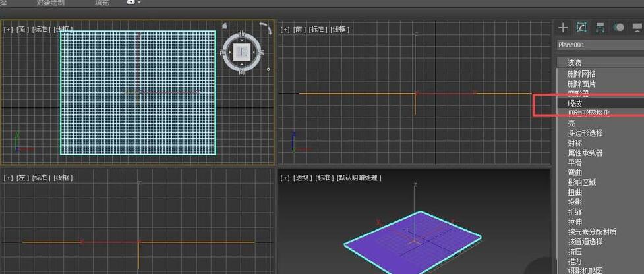Apply the 平滑 modifier
Screen dimensions: 644x274
pos(575,163)
